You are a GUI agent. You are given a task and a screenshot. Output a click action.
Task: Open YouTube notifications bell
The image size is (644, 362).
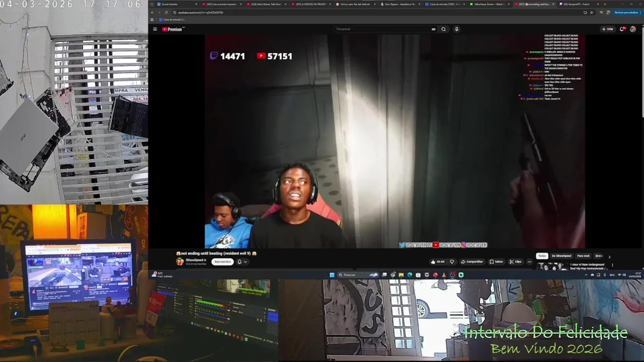[622, 29]
